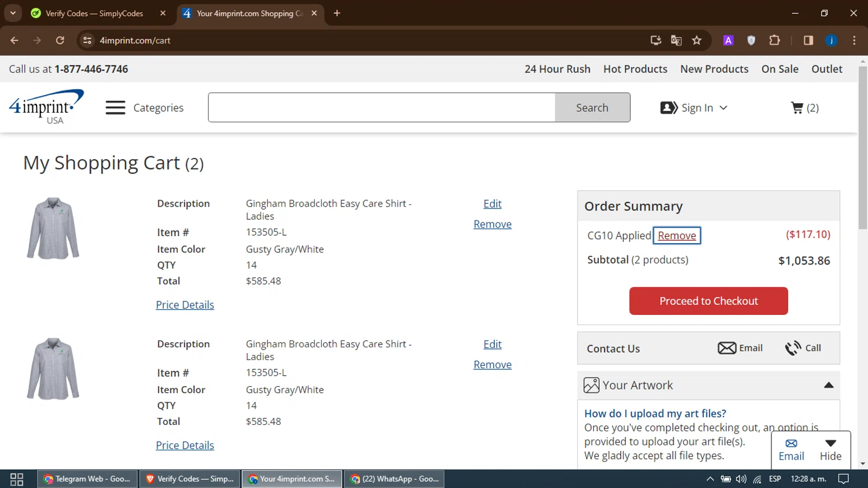Viewport: 868px width, 488px height.
Task: Open 'How do I upload my art files?' link
Action: point(655,414)
